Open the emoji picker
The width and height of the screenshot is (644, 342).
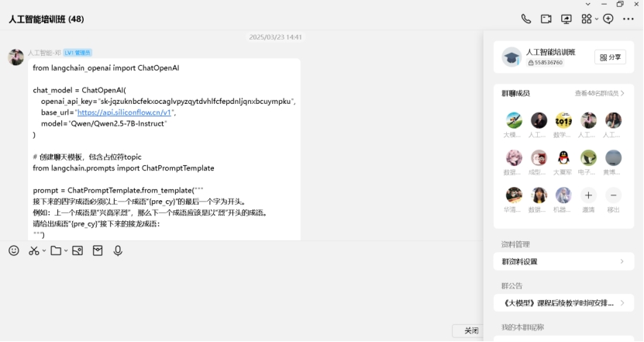(x=13, y=250)
